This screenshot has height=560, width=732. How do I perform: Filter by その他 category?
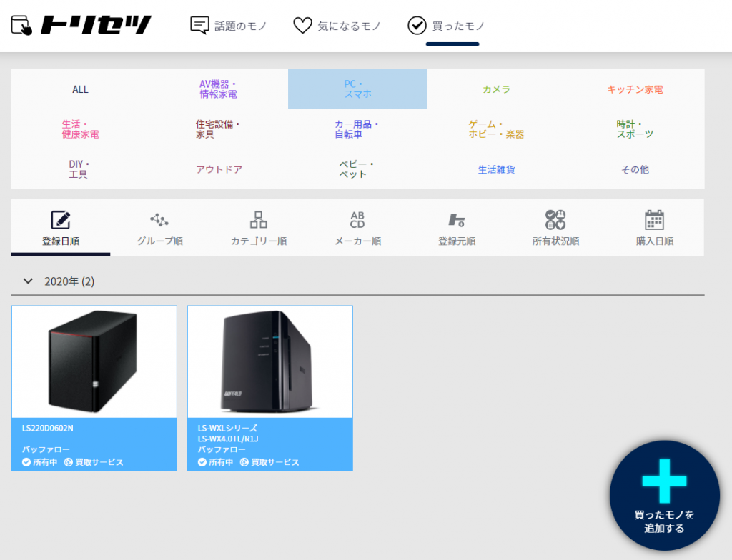(x=635, y=169)
